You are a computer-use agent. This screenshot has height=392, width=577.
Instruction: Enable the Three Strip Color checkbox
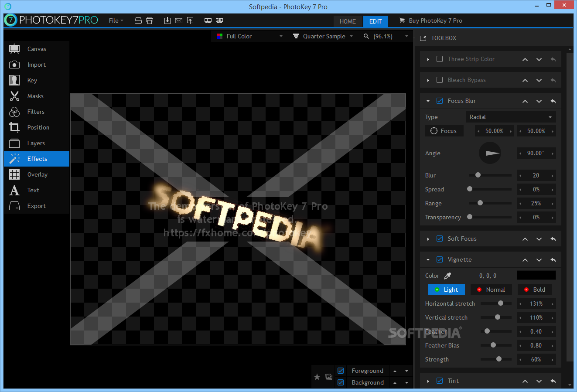point(440,59)
